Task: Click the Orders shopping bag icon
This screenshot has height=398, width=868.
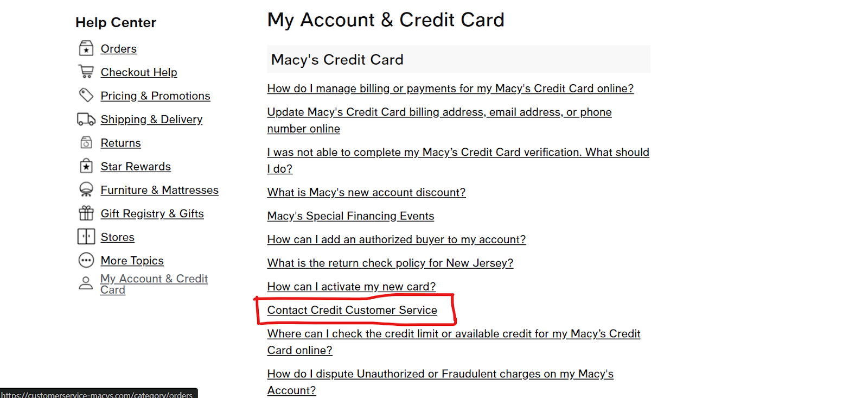Action: click(x=86, y=48)
